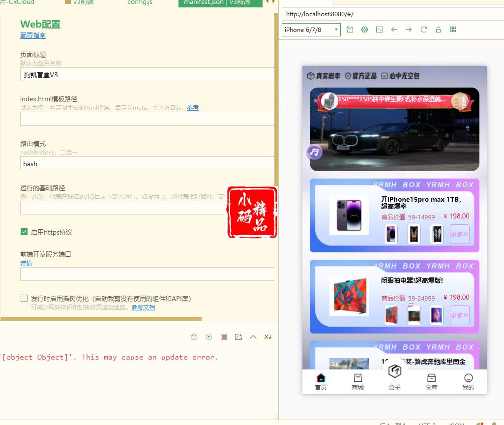Click the 页面标题 input field

(x=147, y=75)
